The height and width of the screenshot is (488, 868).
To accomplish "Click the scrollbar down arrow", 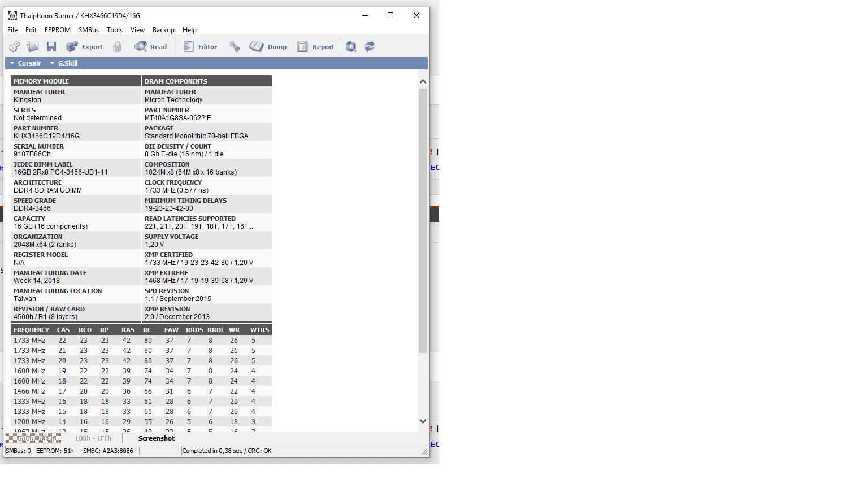I will [x=423, y=421].
